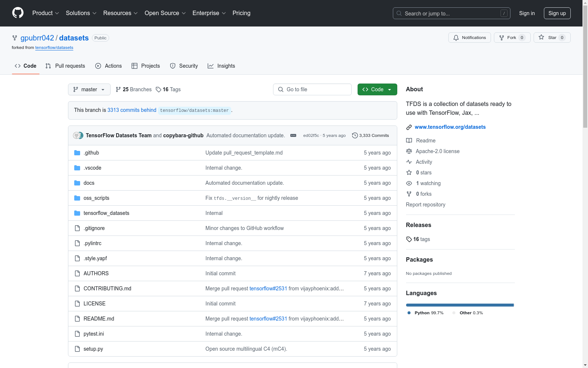This screenshot has height=368, width=588.
Task: Open the master branch selector
Action: (x=89, y=89)
